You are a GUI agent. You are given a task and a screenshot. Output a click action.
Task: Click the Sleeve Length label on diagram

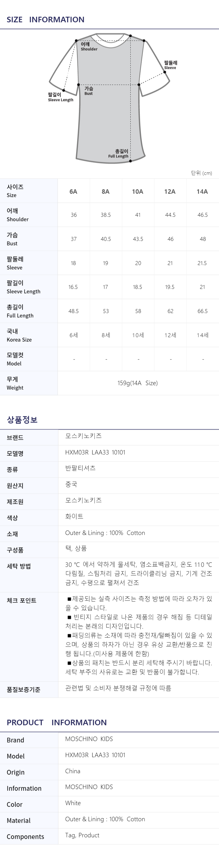[x=61, y=97]
